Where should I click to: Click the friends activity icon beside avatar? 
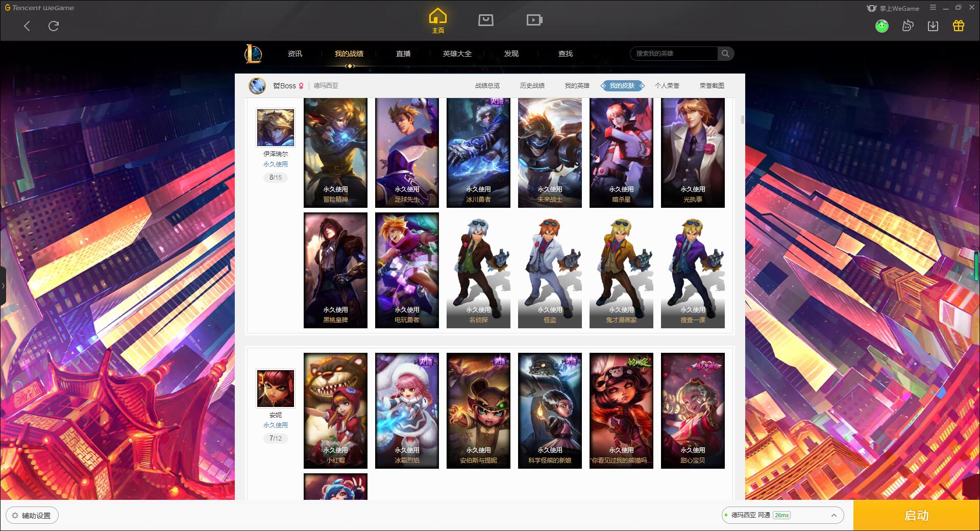click(x=908, y=26)
